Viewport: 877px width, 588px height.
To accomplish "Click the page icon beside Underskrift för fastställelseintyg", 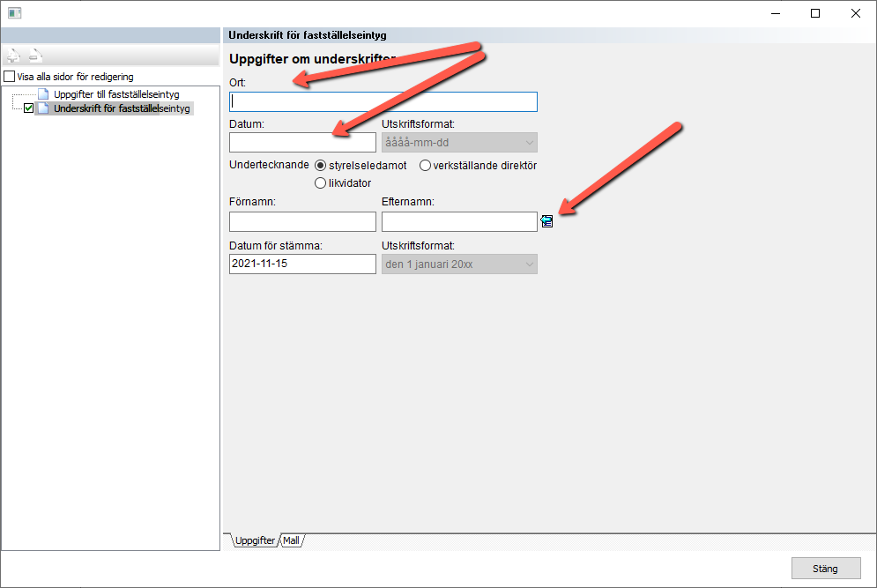I will click(x=43, y=108).
